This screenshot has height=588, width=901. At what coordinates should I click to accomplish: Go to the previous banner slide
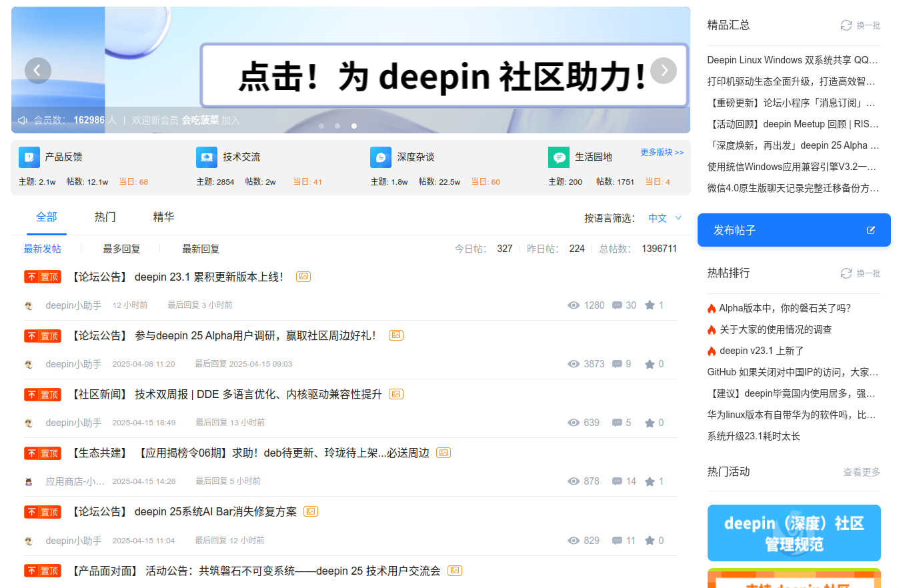(38, 70)
